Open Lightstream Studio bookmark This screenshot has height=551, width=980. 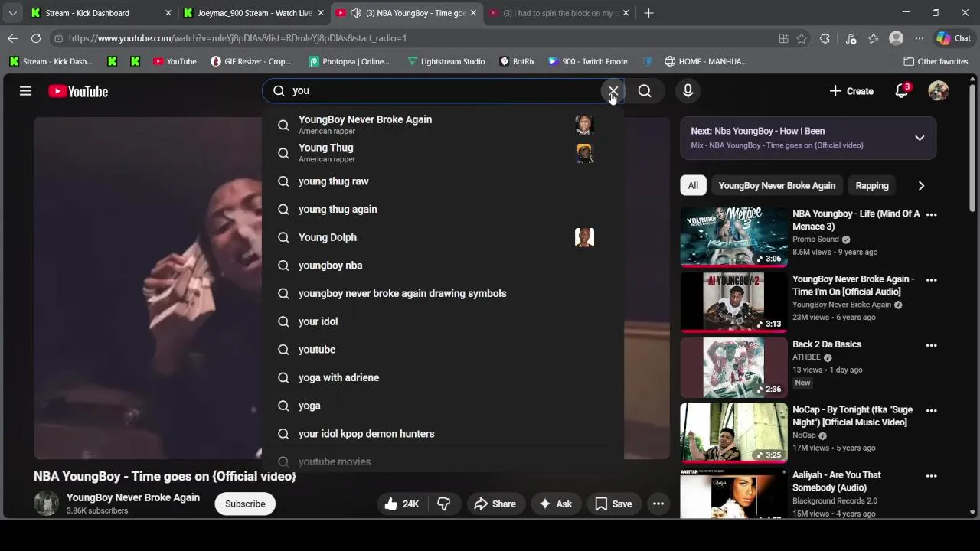point(446,61)
